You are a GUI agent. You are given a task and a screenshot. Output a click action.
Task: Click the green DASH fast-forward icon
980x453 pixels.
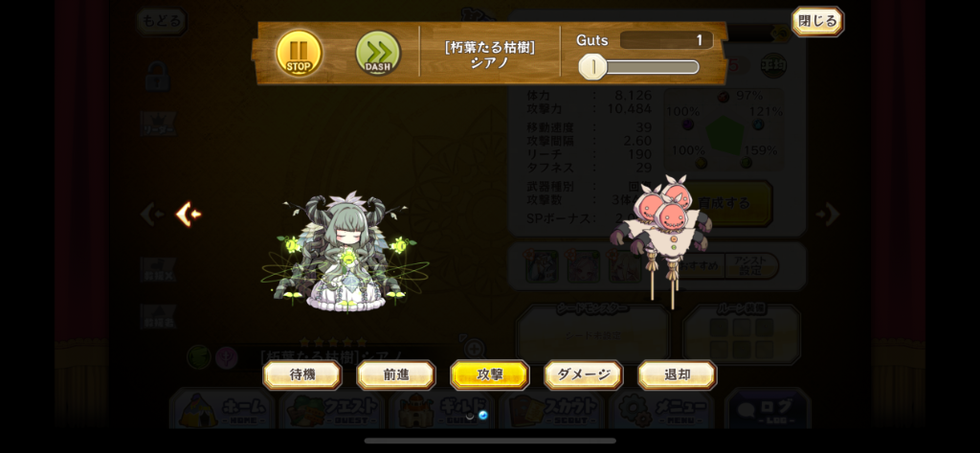coord(377,54)
